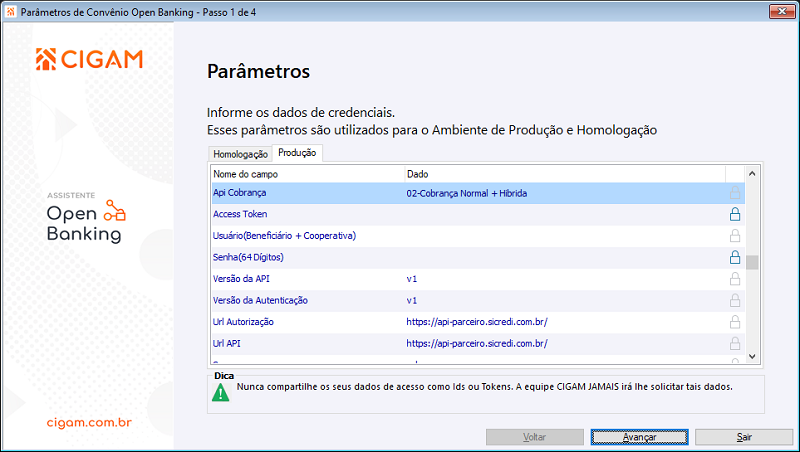Click the 'v1' value of Versão da API
Image resolution: width=800 pixels, height=452 pixels.
click(412, 279)
